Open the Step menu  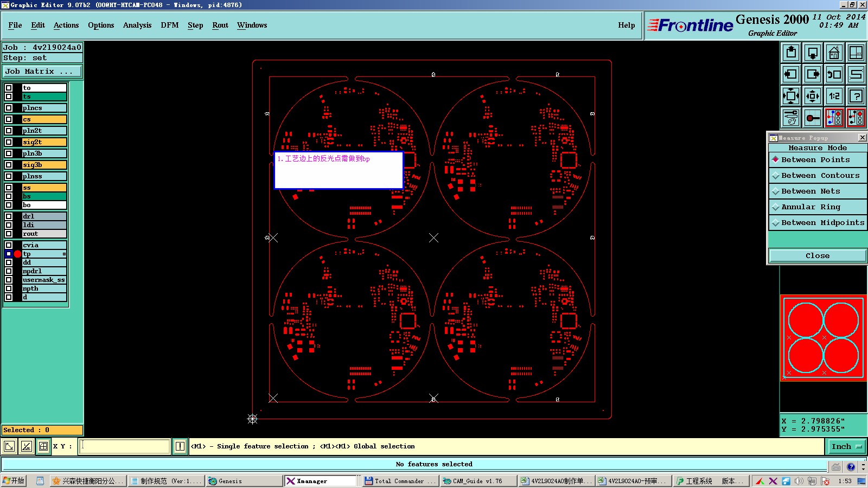coord(195,25)
